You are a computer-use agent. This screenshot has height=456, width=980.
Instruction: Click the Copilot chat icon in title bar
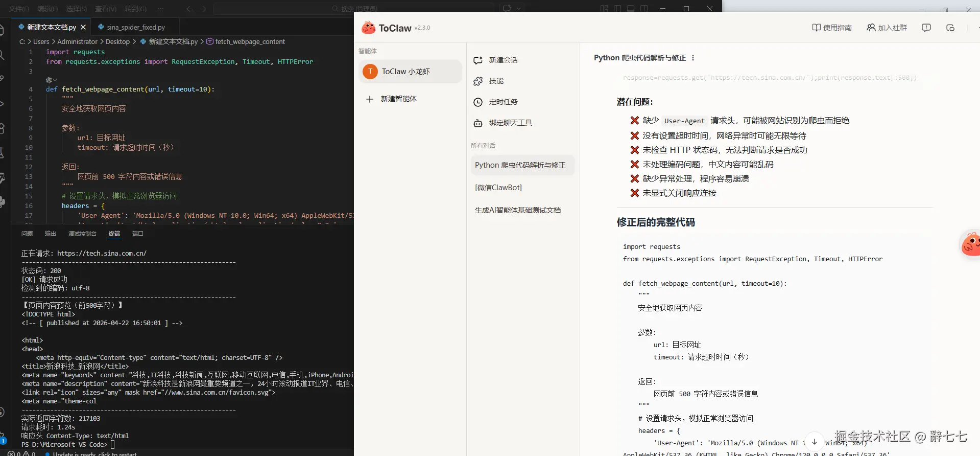coord(507,9)
